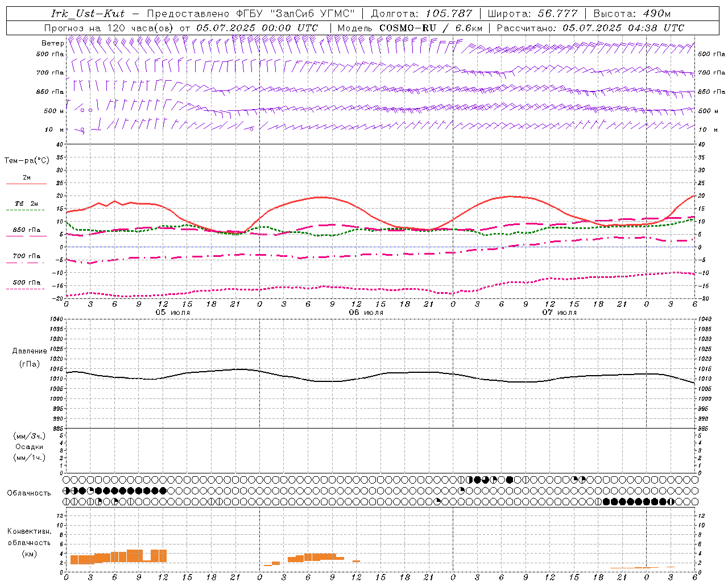
Task: Click the Высота: 490м value
Action: click(x=632, y=14)
